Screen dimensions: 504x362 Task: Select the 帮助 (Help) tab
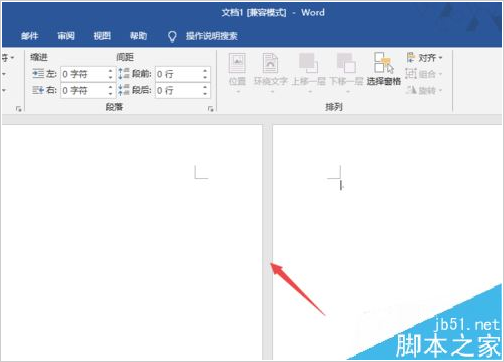click(138, 36)
